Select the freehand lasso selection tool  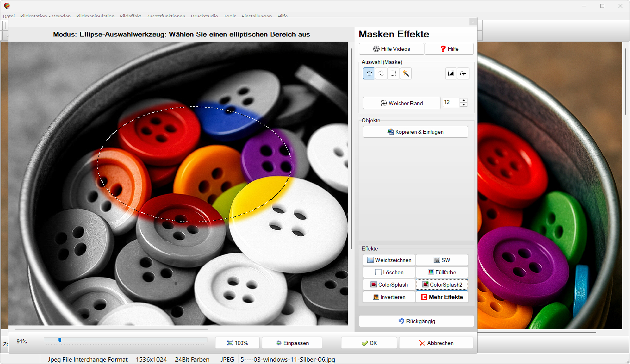coord(381,73)
